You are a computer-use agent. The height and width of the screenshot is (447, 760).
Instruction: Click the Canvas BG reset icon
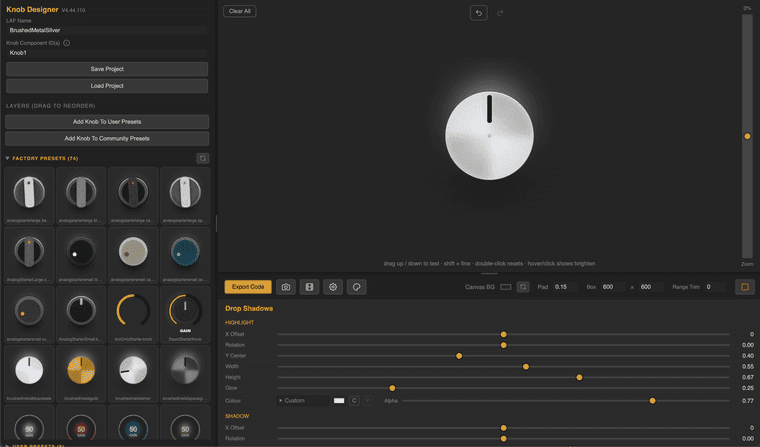pyautogui.click(x=523, y=287)
